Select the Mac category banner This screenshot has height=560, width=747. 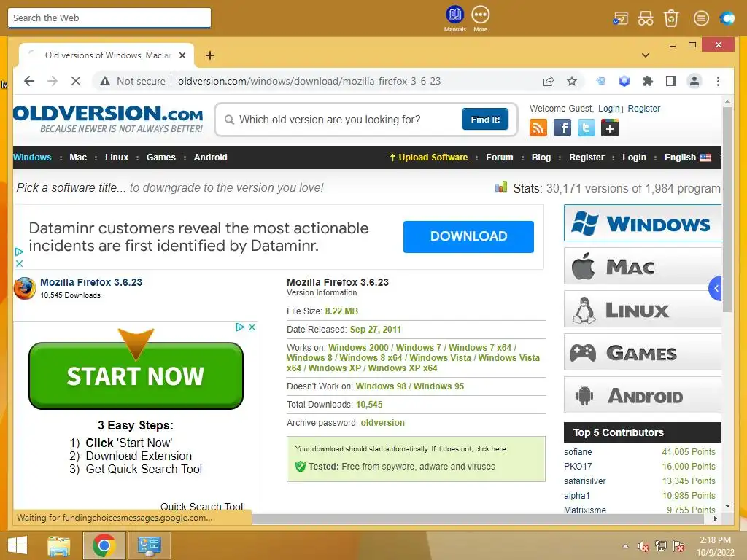tap(642, 266)
